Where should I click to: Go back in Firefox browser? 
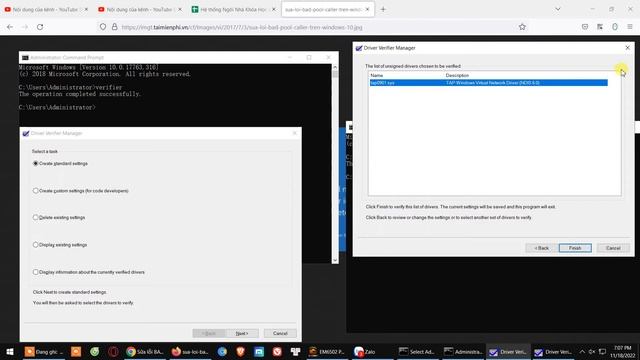[10, 27]
